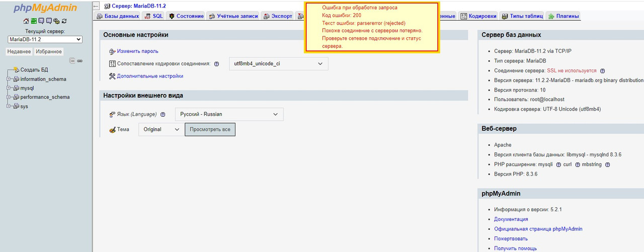Click the Просмотреть все themes button
Screen dimensions: 644x252
click(x=210, y=129)
